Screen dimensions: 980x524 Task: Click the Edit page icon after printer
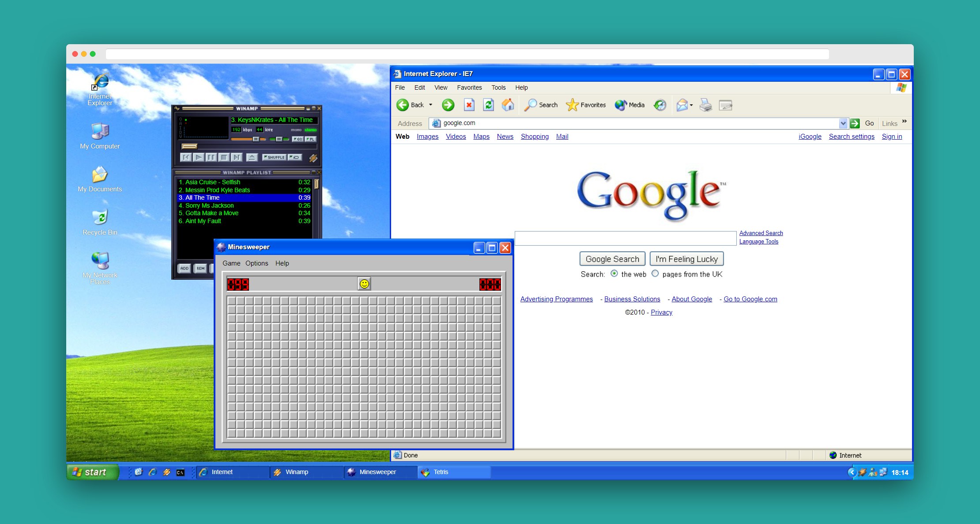(x=725, y=105)
